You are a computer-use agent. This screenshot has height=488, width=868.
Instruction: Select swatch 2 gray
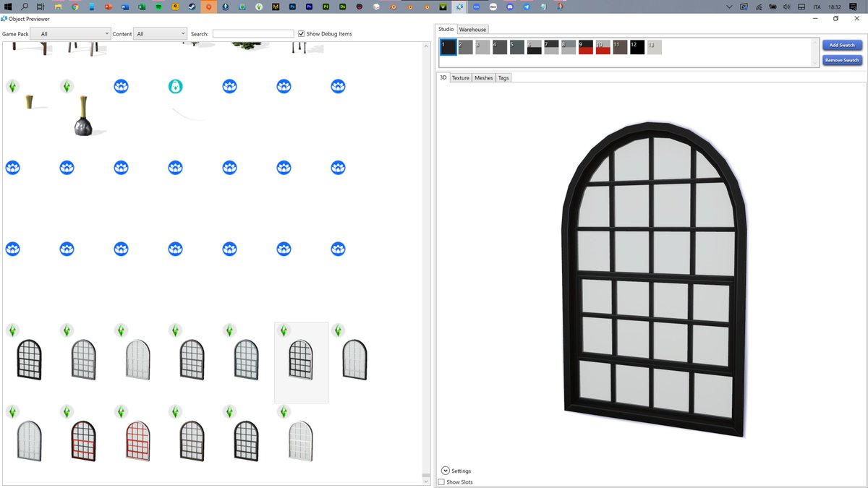465,47
